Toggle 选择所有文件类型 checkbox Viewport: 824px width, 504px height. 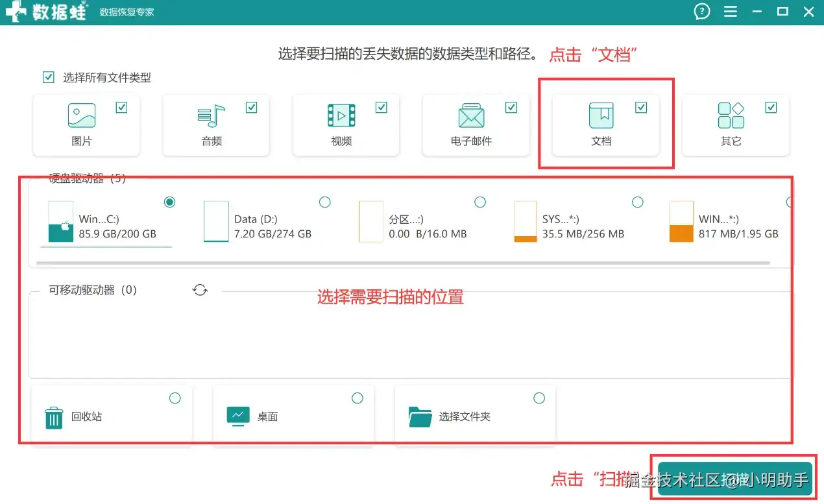tap(48, 77)
